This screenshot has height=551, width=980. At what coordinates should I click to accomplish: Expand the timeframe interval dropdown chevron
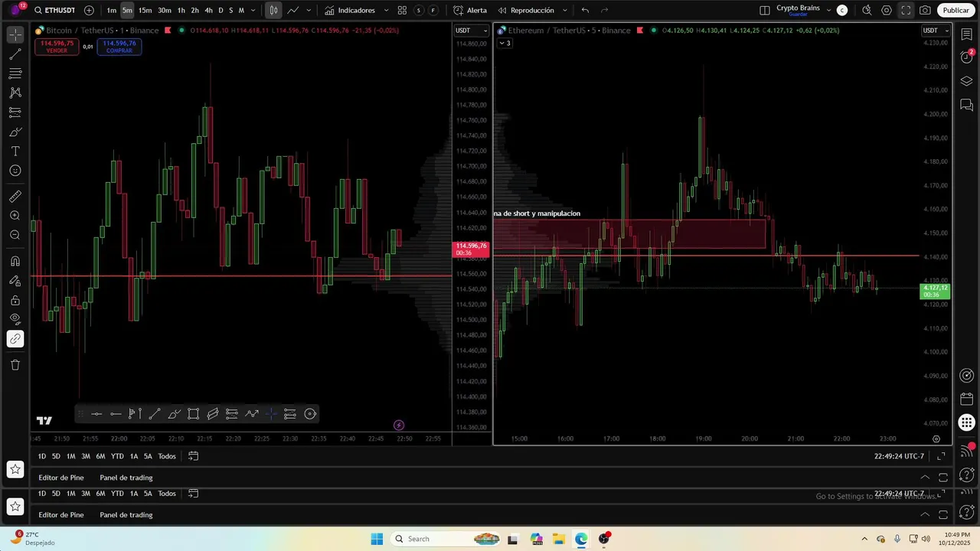point(253,10)
